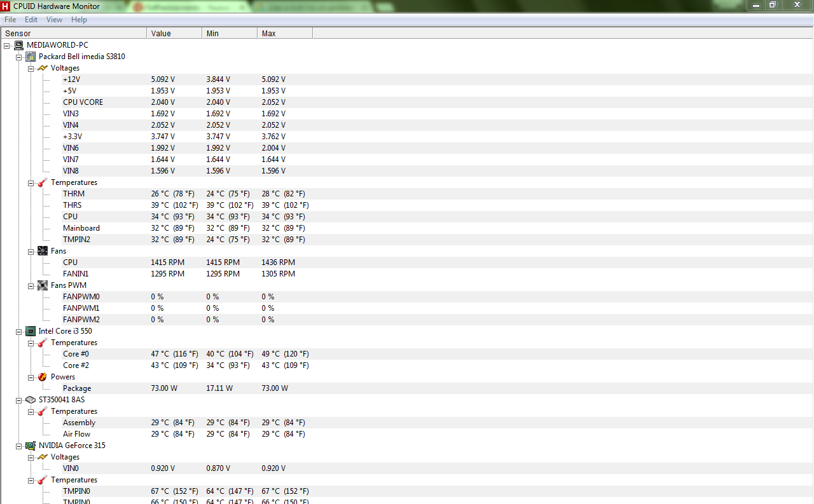Collapse the Packard Bell Temperatures group
This screenshot has width=814, height=504.
click(x=31, y=183)
